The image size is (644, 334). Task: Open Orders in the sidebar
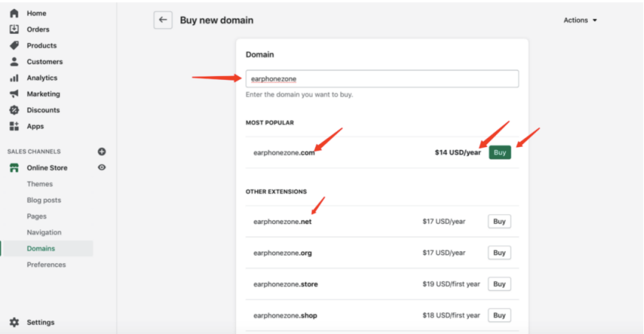tap(38, 29)
